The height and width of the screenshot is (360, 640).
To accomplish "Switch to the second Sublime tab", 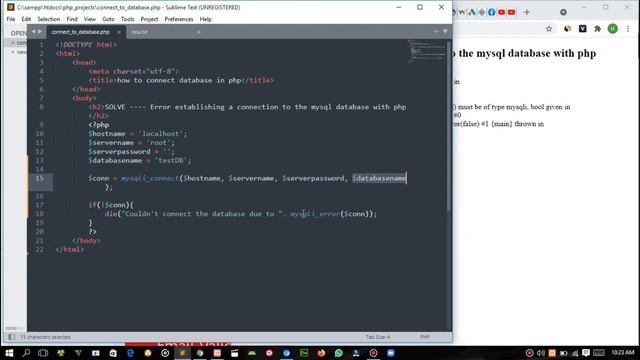I will [140, 32].
